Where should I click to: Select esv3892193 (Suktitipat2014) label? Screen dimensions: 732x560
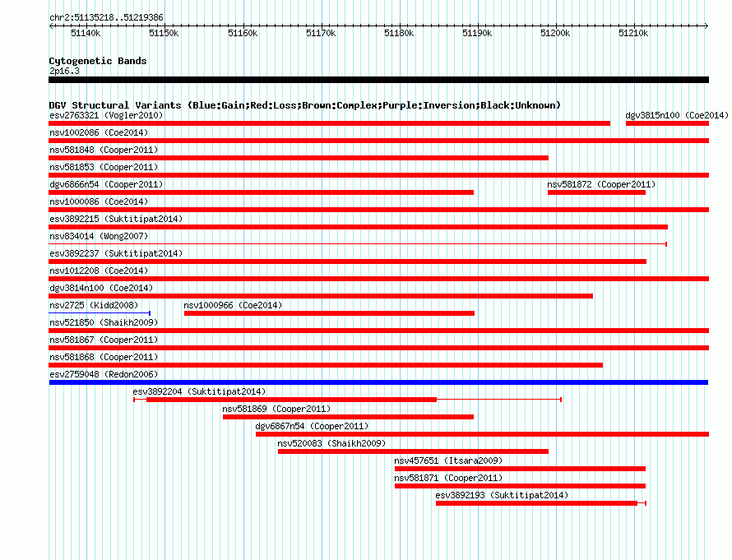click(502, 495)
